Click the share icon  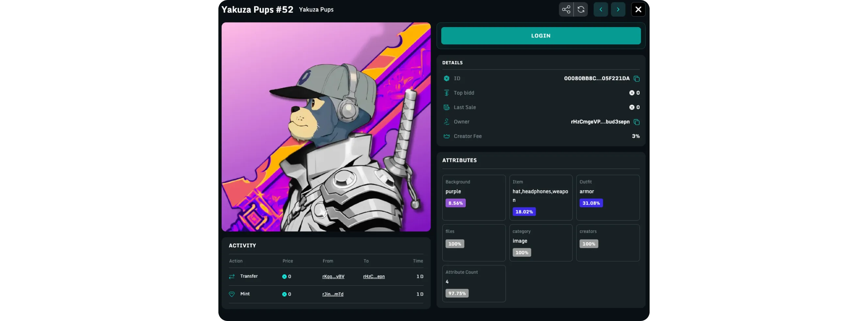point(566,9)
